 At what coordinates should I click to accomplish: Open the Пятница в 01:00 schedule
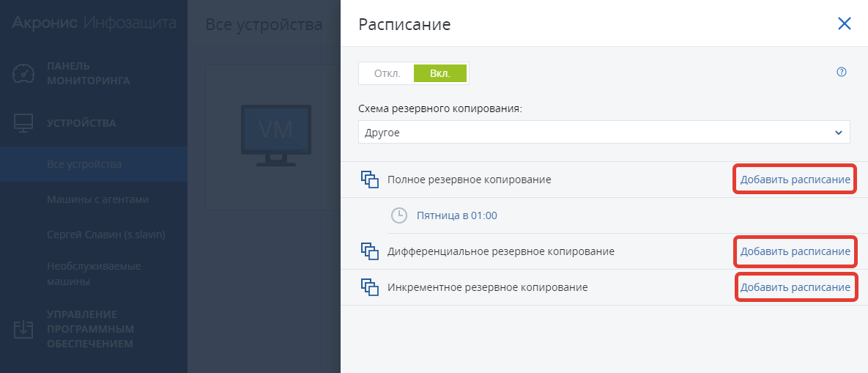(456, 215)
